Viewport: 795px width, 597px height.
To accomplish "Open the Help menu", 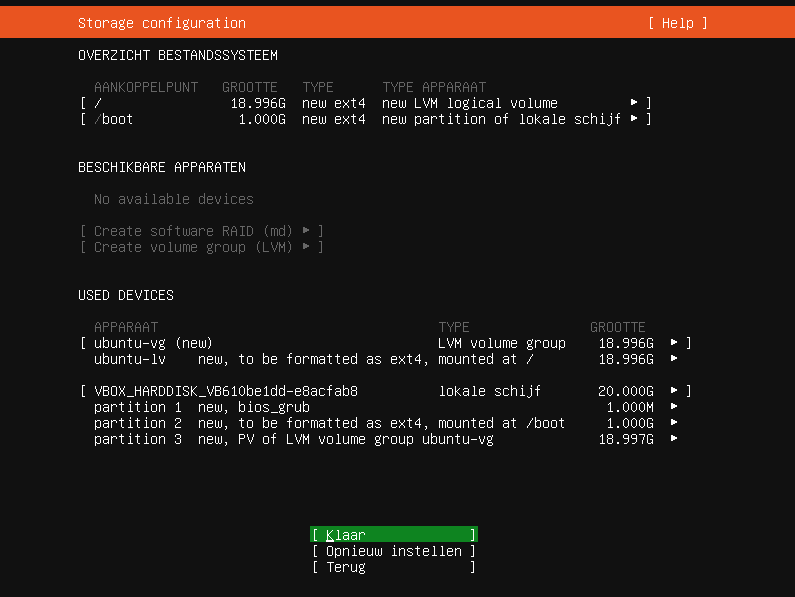I will click(677, 23).
